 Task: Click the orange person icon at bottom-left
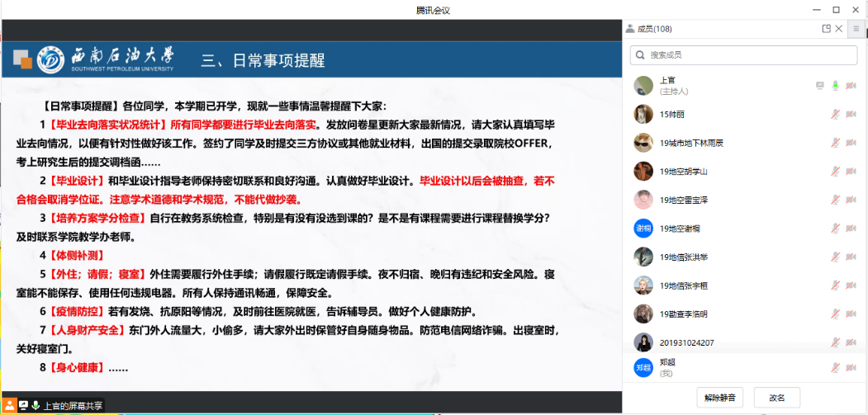10,406
